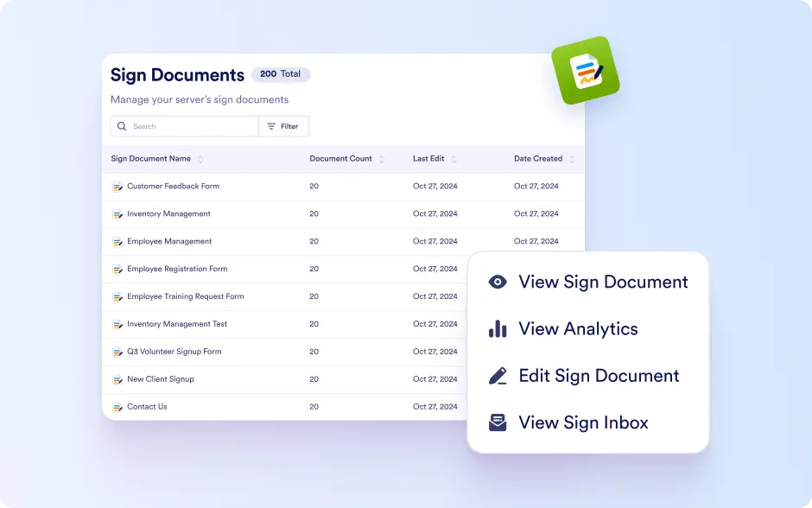
Task: Open the Filter button
Action: coord(284,126)
